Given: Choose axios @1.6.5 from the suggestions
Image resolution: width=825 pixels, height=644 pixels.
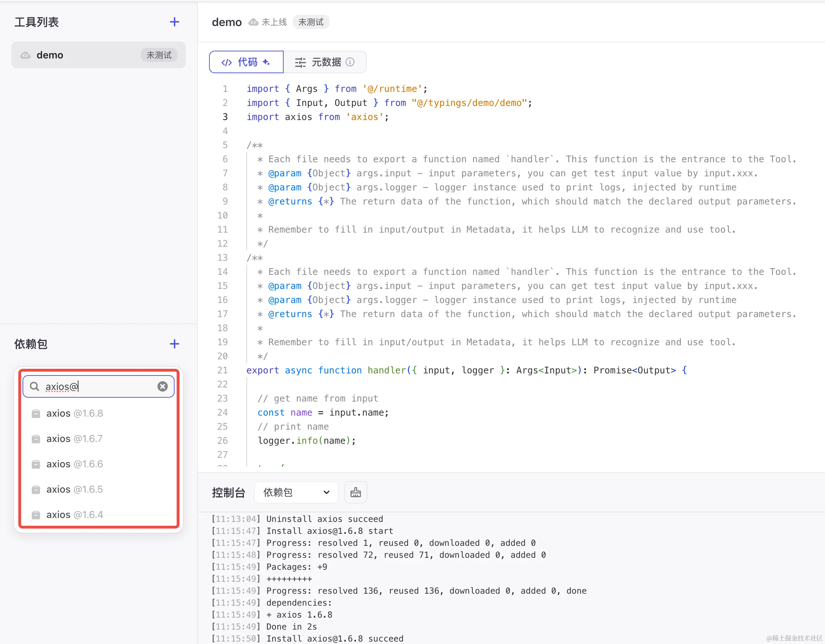Looking at the screenshot, I should 99,490.
